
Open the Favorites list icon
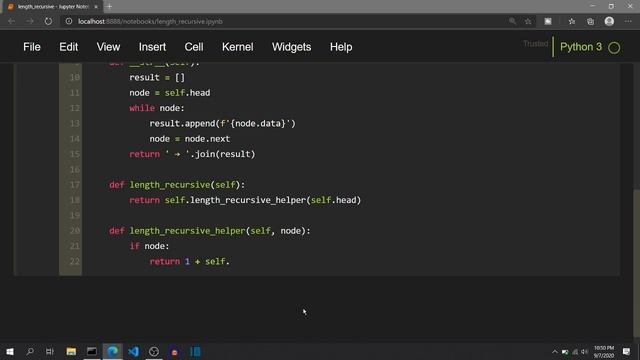(x=571, y=21)
